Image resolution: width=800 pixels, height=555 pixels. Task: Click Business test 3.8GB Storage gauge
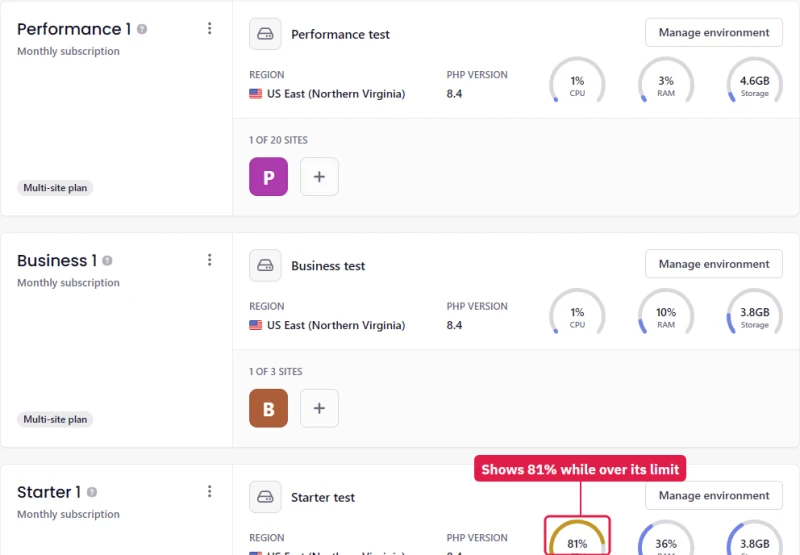755,313
